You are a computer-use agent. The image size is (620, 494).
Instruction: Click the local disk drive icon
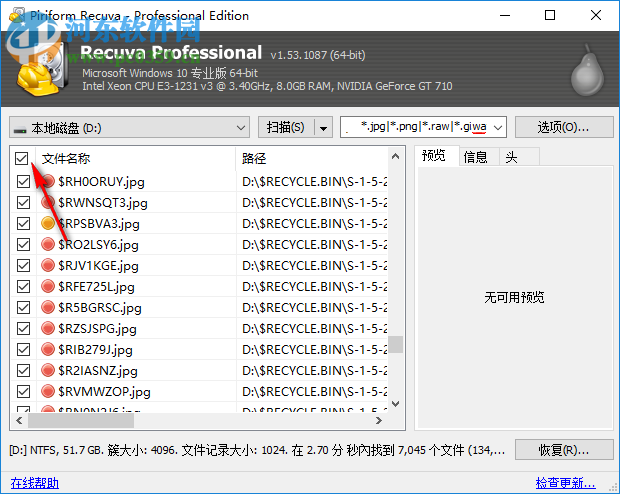point(20,129)
